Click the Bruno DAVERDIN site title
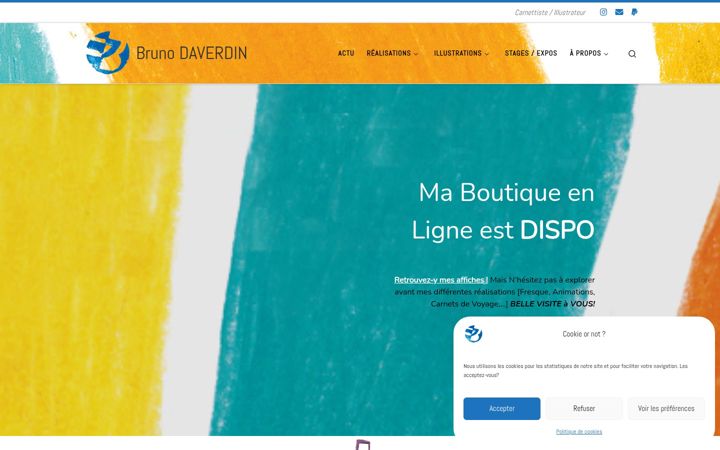The image size is (720, 450). pyautogui.click(x=191, y=53)
